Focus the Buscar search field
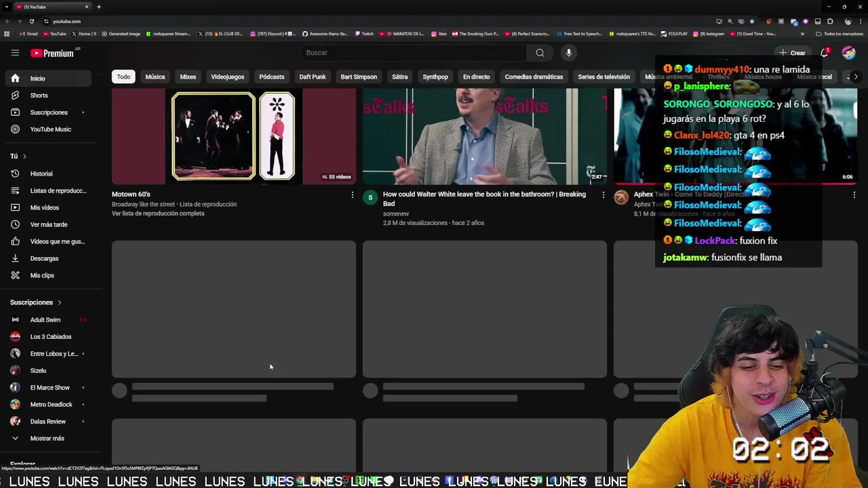This screenshot has width=868, height=488. tap(413, 53)
